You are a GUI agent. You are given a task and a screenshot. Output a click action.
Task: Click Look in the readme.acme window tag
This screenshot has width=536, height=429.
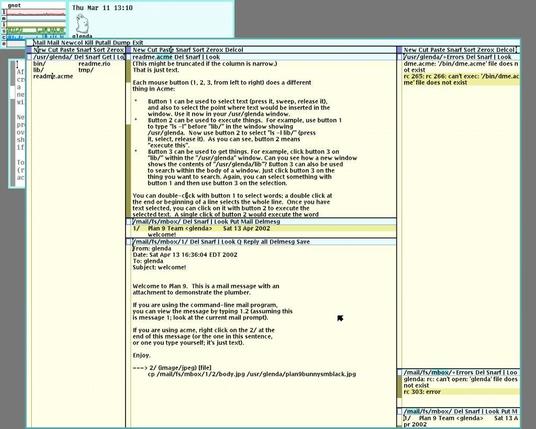[213, 57]
